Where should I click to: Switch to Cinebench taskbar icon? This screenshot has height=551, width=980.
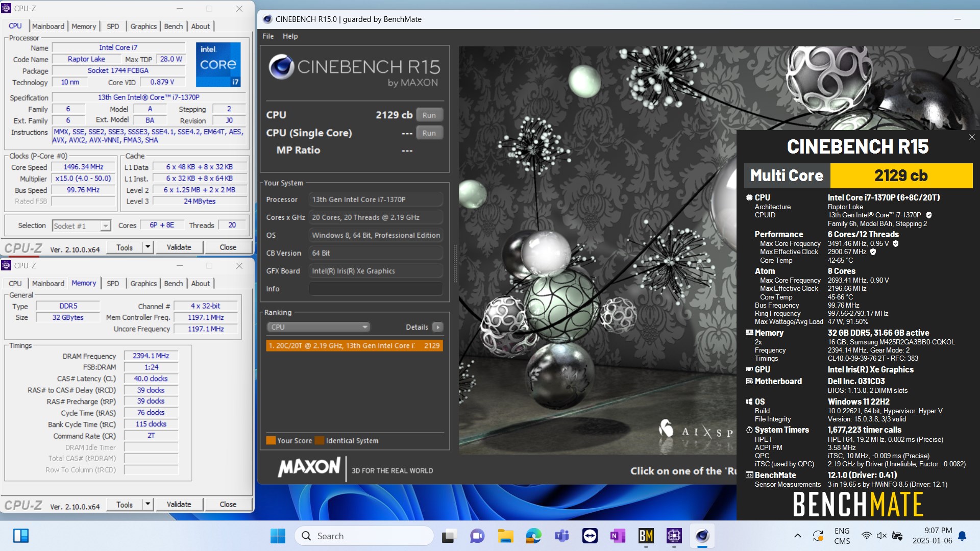point(702,536)
